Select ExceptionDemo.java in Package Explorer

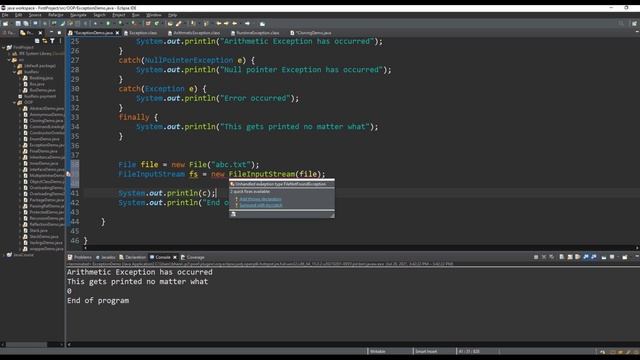coord(47,145)
